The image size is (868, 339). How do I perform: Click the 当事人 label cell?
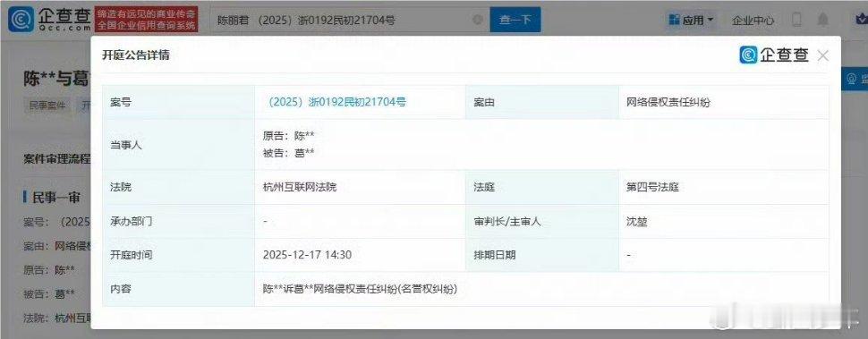178,144
